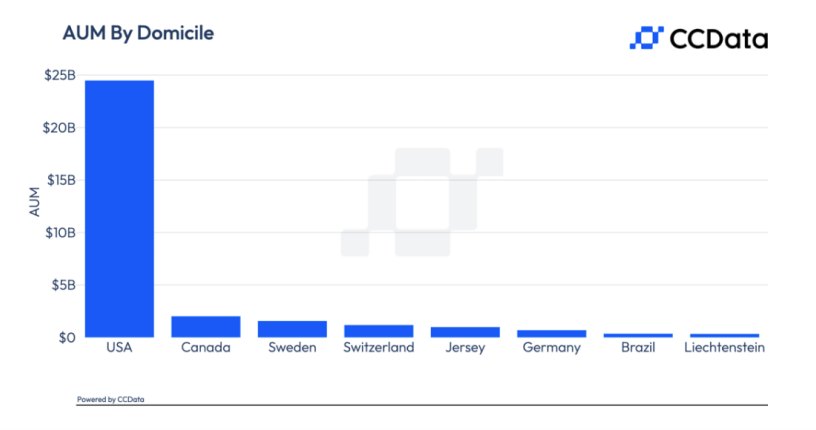Click the Canada x-axis label
This screenshot has height=430, width=816.
pyautogui.click(x=206, y=348)
